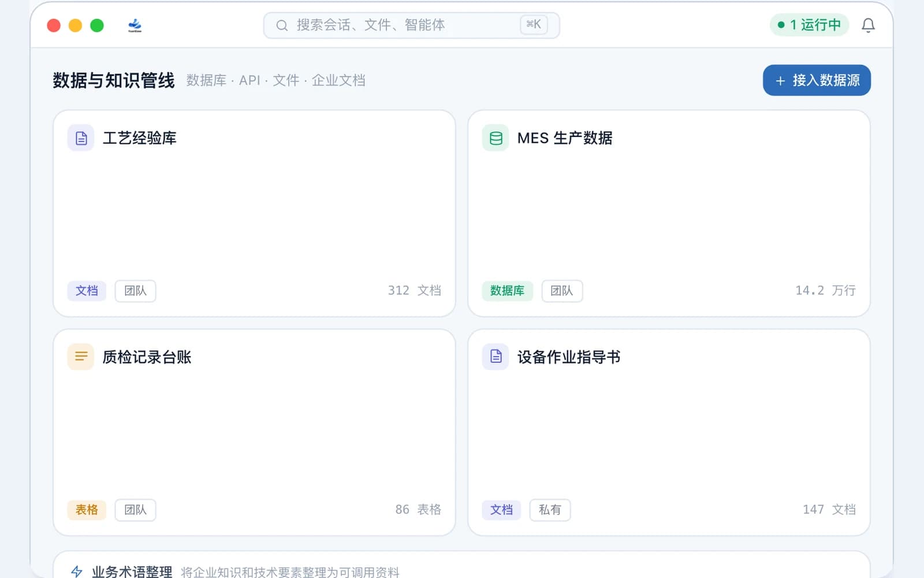Open the 设备作业指导书 card title
The width and height of the screenshot is (924, 578).
pyautogui.click(x=569, y=357)
